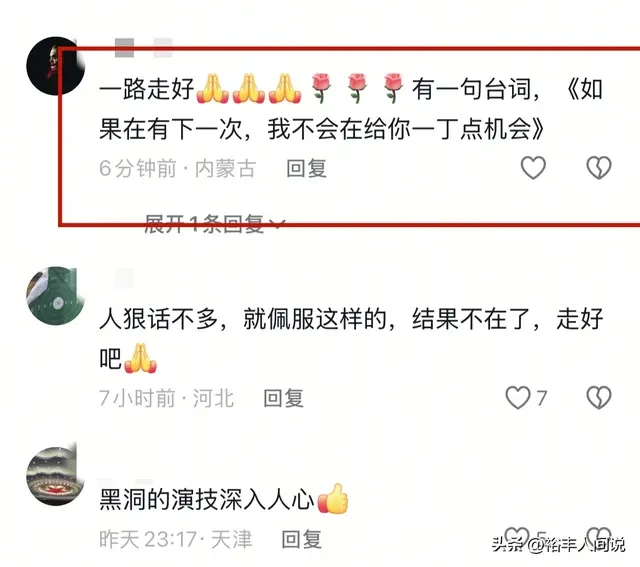This screenshot has height=567, width=640.
Task: Like the Inner Mongolia comment with heart icon
Action: pyautogui.click(x=533, y=168)
